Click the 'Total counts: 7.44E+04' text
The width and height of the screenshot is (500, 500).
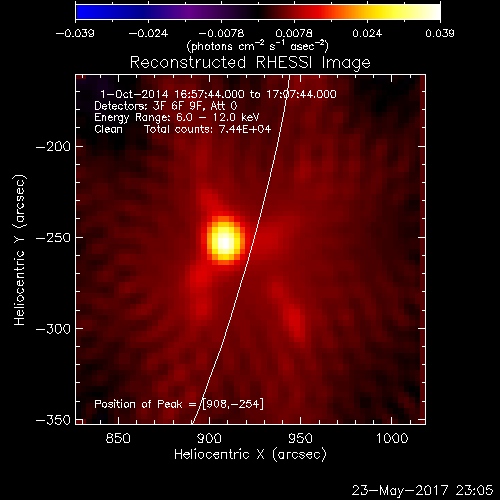pos(207,129)
